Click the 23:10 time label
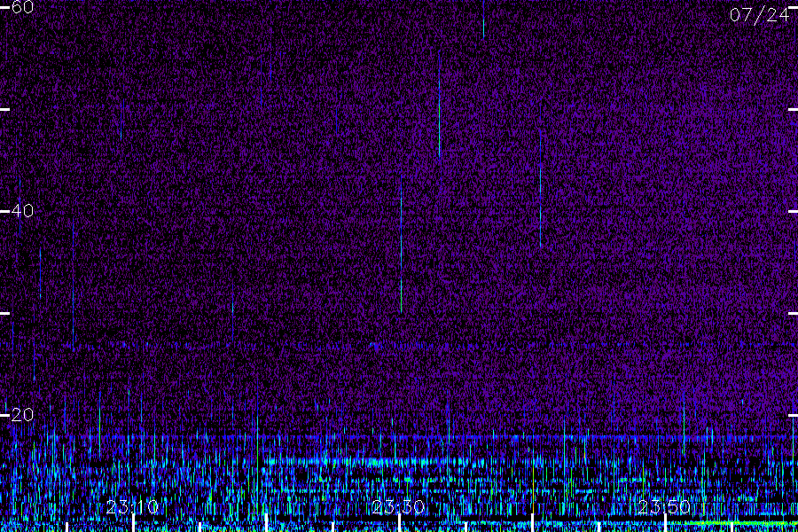 [x=132, y=507]
